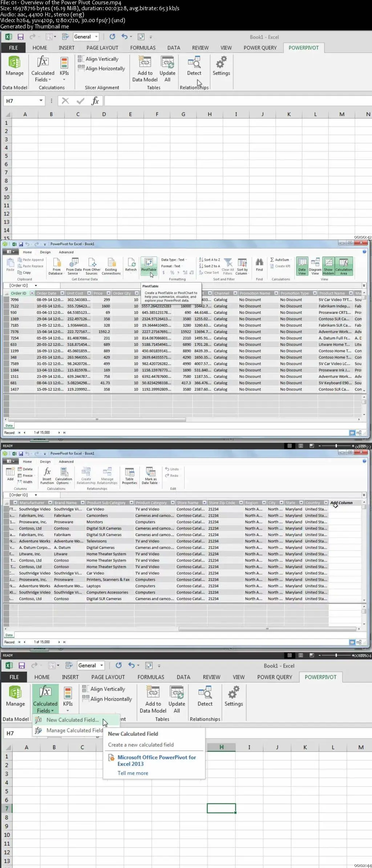Image resolution: width=372 pixels, height=868 pixels.
Task: Toggle the Show Hidden button
Action: (x=328, y=266)
